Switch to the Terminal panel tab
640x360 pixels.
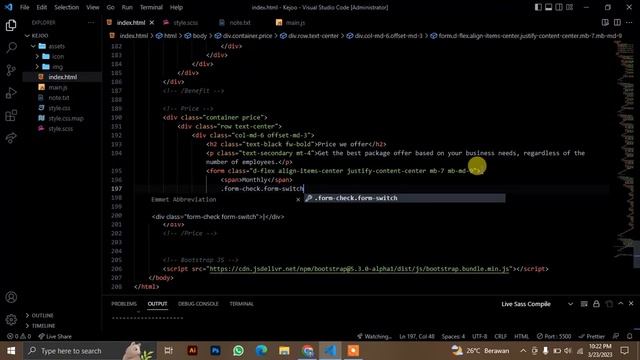point(242,304)
